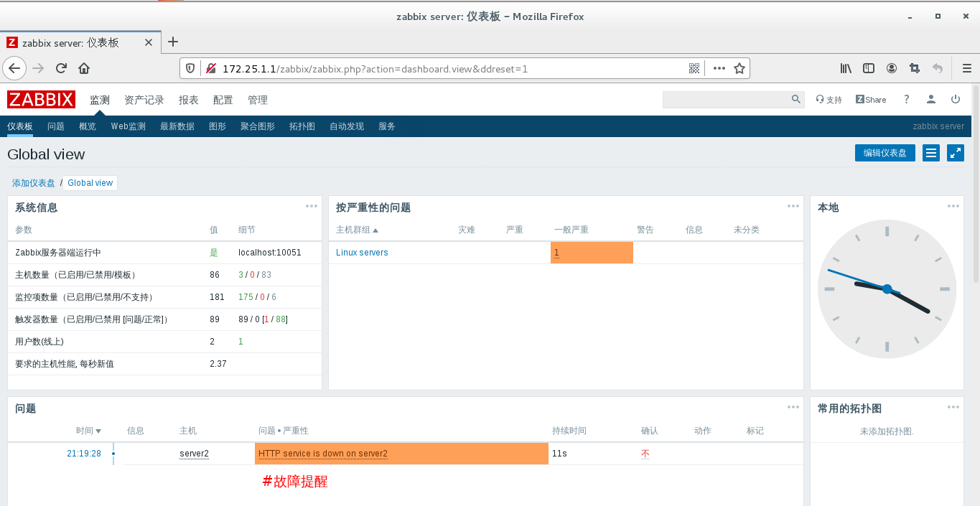Reload the page with refresh icon
This screenshot has width=980, height=506.
click(61, 68)
